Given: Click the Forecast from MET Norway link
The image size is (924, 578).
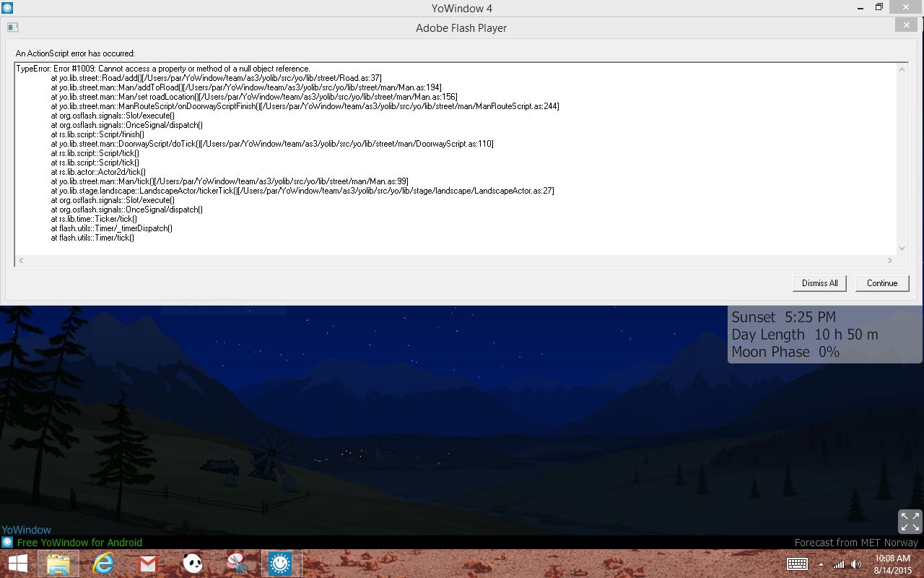Looking at the screenshot, I should [x=855, y=543].
